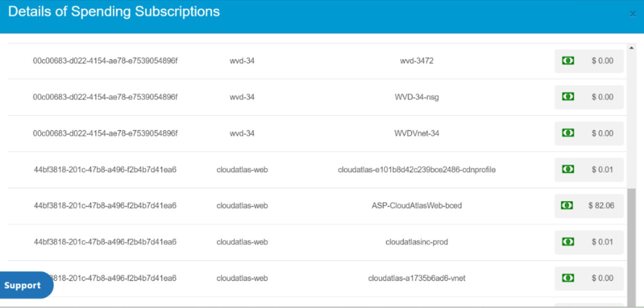Click the subscription ID in the ASP-CloudAtlasWeb-bced row
The image size is (644, 308).
(105, 206)
